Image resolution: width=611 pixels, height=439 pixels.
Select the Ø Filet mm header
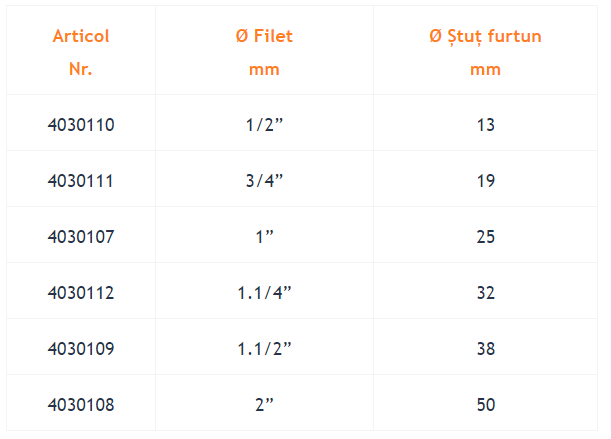click(x=264, y=52)
